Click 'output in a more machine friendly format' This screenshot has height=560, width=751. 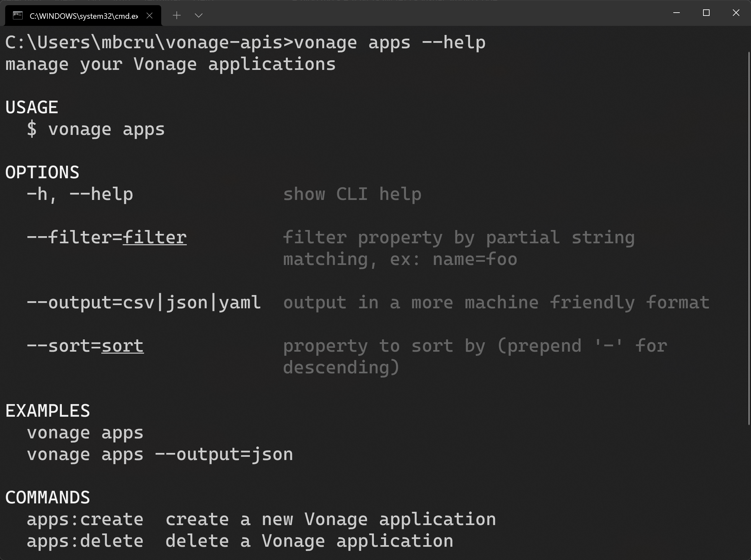(496, 302)
